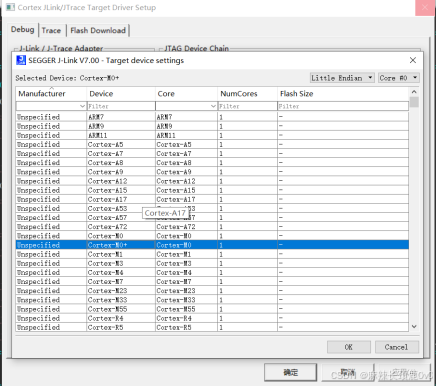Switch to the Debug tab
Viewport: 437px width, 387px height.
pos(22,30)
